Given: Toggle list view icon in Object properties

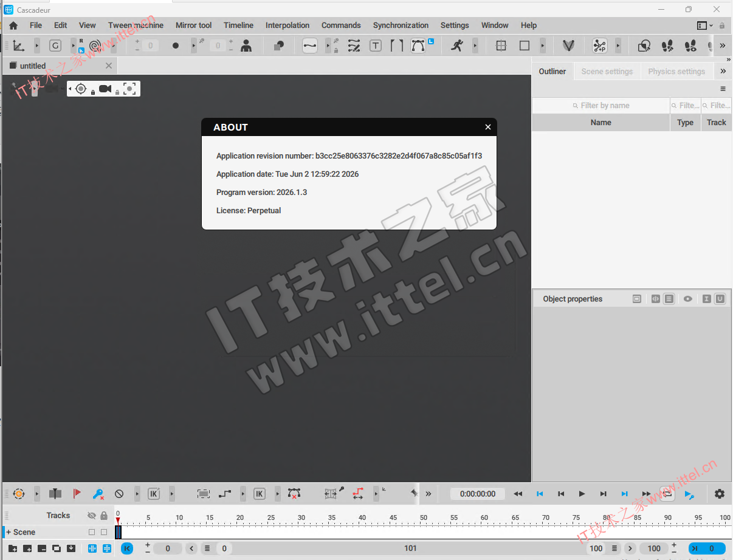Looking at the screenshot, I should point(669,299).
